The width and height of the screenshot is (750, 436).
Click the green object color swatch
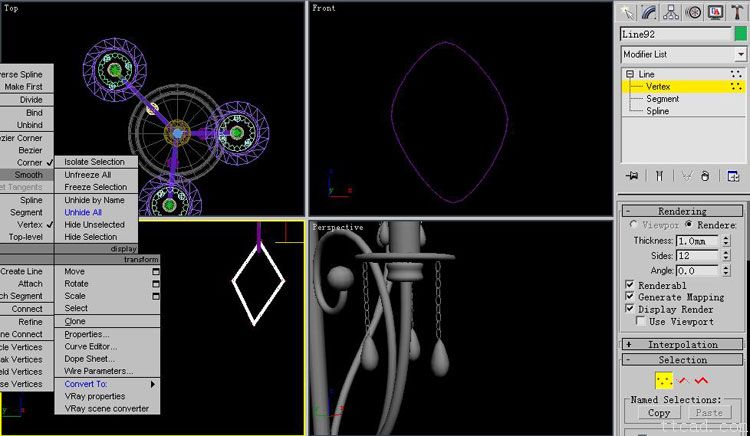pos(740,34)
